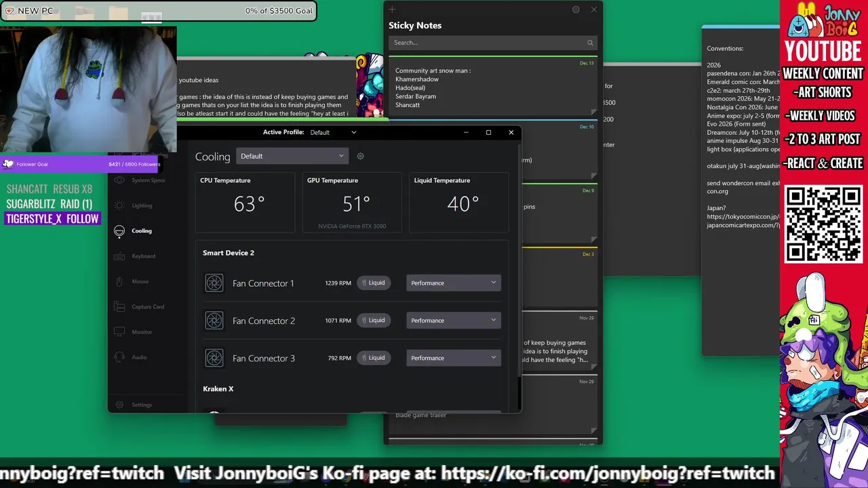The height and width of the screenshot is (488, 868).
Task: Add a new note in Sticky Notes
Action: [x=392, y=9]
